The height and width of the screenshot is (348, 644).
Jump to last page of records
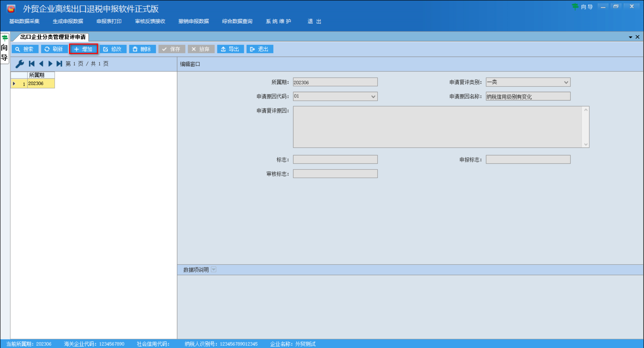click(59, 64)
